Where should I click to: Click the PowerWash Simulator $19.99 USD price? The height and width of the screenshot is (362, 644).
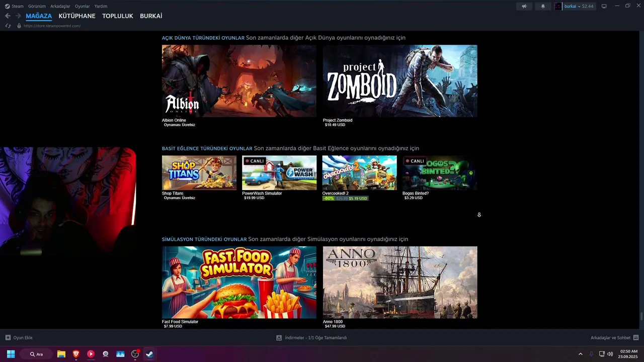click(254, 198)
